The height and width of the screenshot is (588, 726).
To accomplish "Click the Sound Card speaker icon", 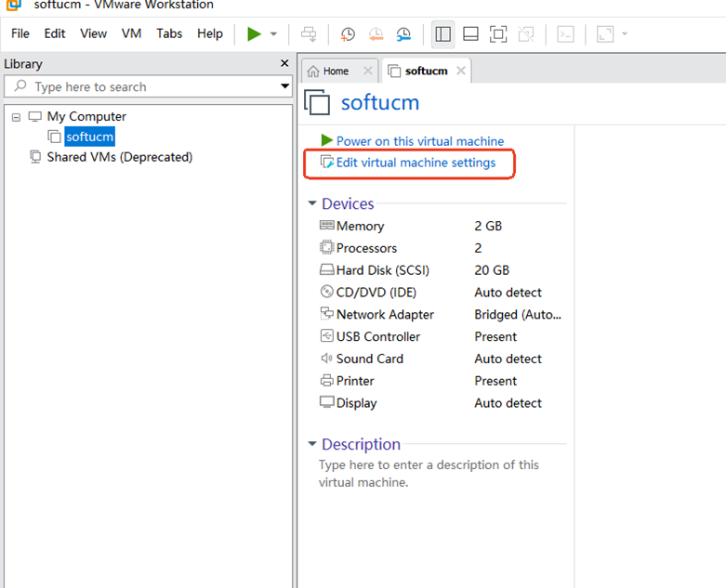I will coord(326,358).
